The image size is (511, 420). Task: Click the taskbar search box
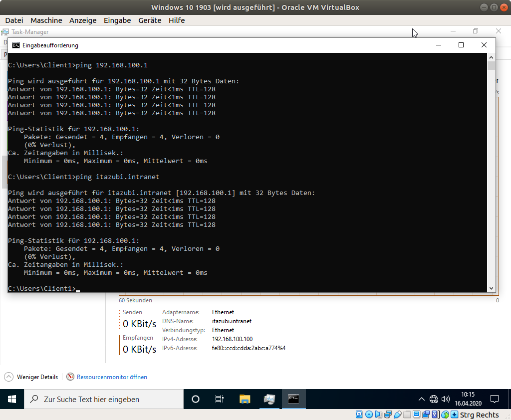tap(104, 399)
